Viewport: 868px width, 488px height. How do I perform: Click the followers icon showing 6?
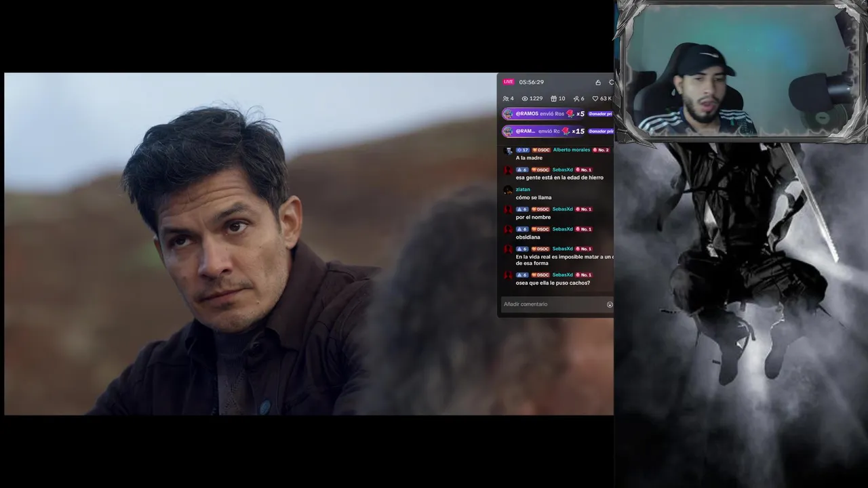576,99
